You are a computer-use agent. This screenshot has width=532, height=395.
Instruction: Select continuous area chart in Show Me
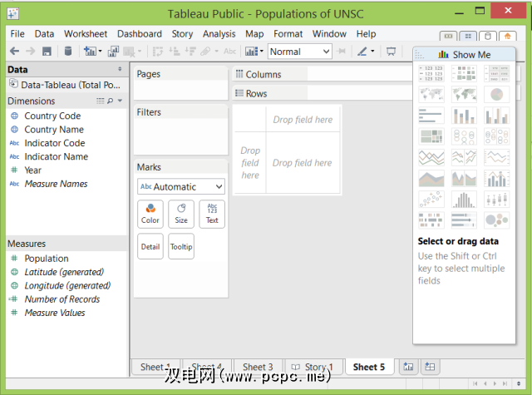(431, 179)
